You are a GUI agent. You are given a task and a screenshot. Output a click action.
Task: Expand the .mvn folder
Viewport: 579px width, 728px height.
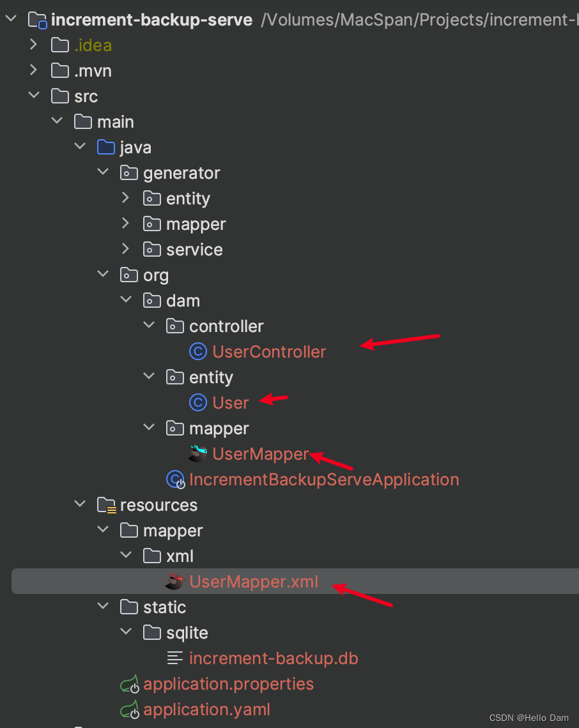click(x=33, y=70)
